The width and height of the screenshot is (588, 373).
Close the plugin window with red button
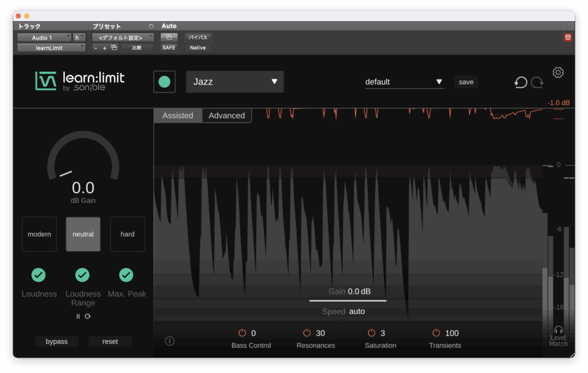click(18, 16)
